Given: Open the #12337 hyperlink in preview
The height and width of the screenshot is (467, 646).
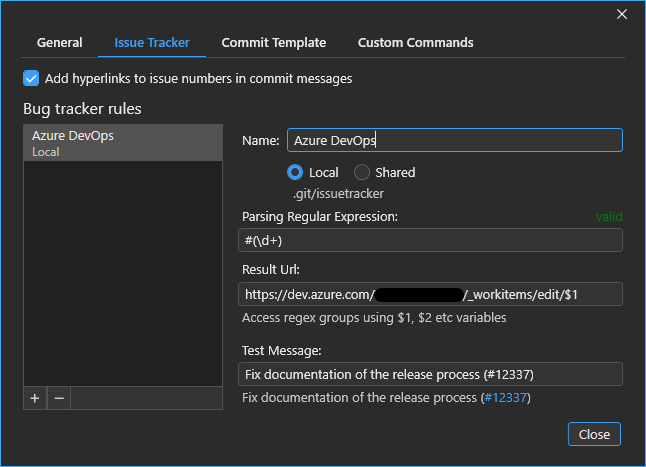Looking at the screenshot, I should pyautogui.click(x=506, y=397).
